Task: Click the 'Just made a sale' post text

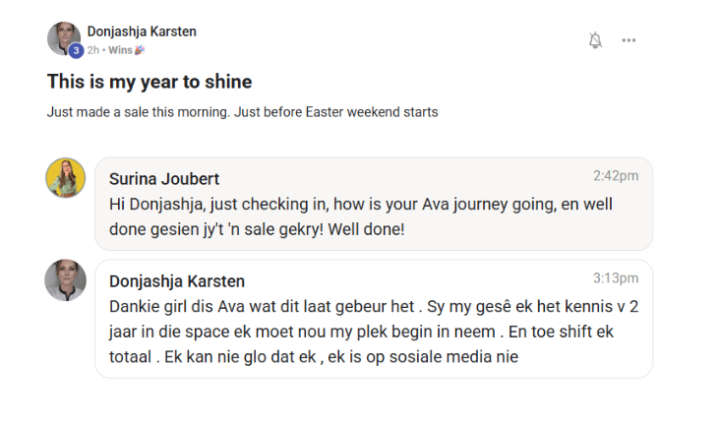Action: [x=242, y=112]
